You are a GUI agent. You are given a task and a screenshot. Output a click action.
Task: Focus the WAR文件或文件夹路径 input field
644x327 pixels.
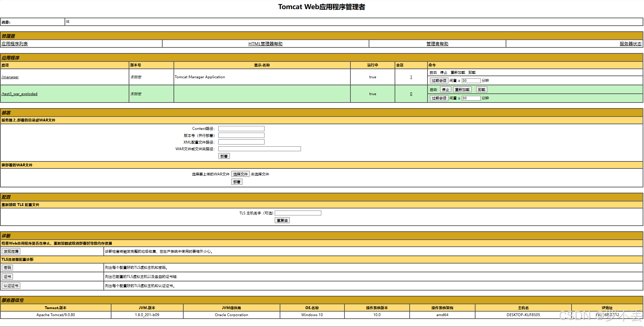(x=260, y=149)
